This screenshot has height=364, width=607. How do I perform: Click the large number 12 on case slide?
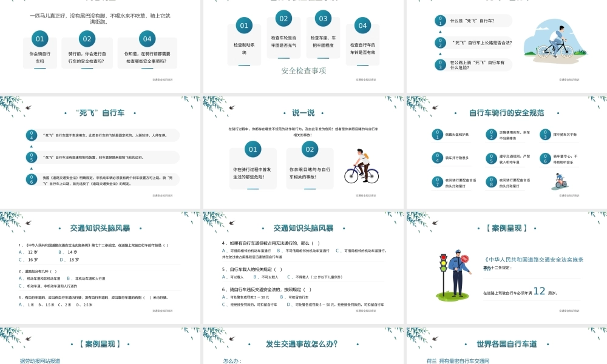tap(539, 291)
